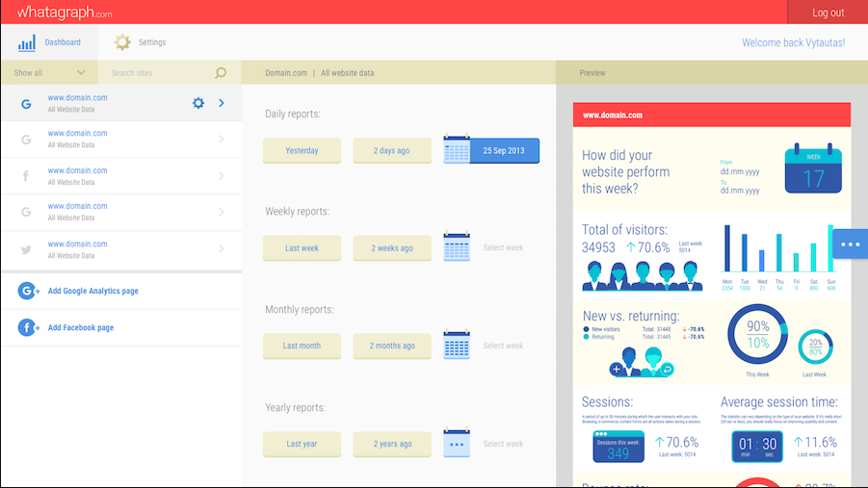Click the Add Google Analytics plus icon
868x488 pixels.
click(x=28, y=291)
